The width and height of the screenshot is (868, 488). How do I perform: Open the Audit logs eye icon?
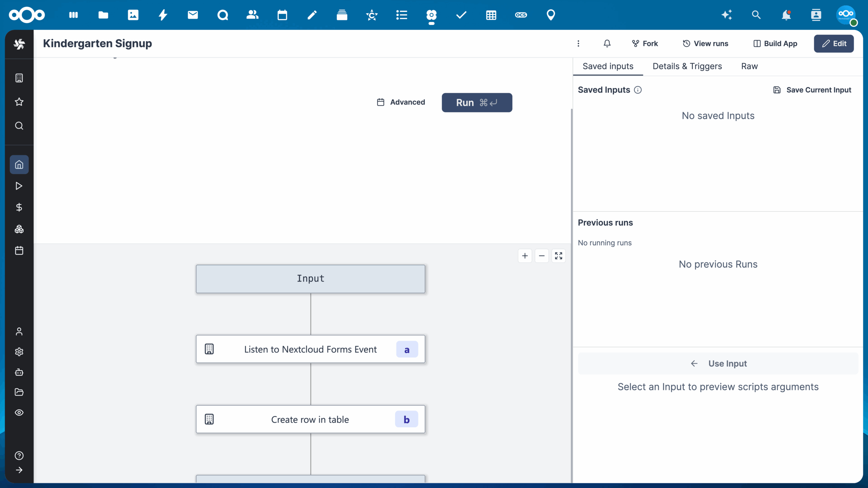point(19,412)
